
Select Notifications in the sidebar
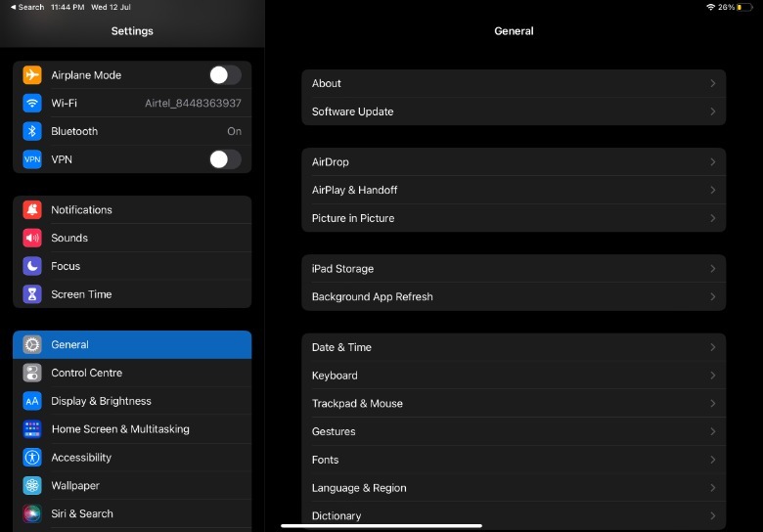point(132,209)
